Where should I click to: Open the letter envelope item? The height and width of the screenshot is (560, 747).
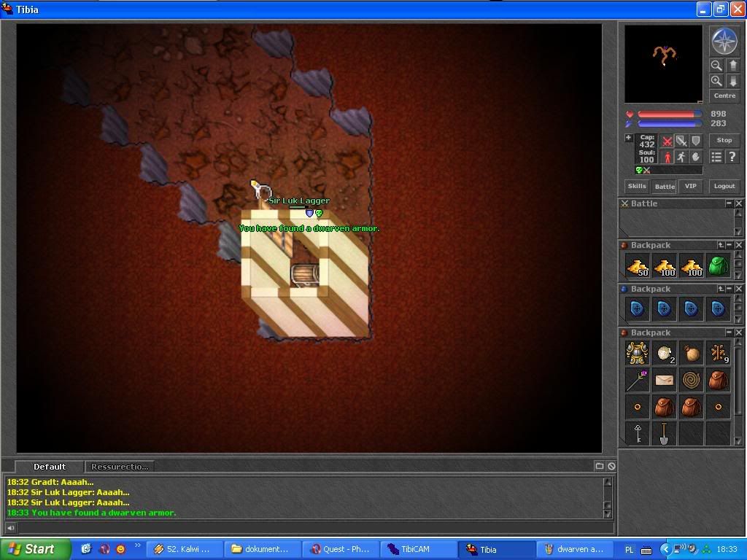point(664,381)
